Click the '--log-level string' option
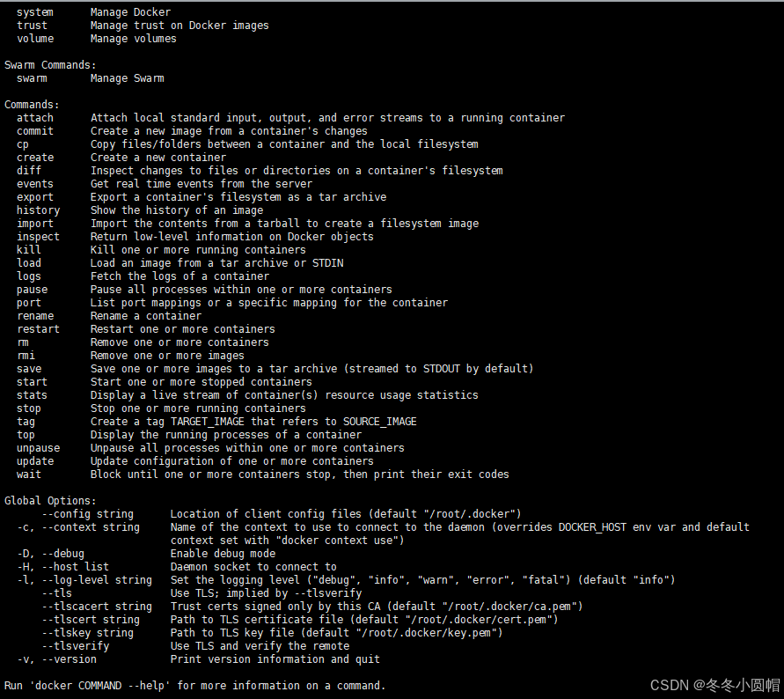Screen dimensions: 784x699 [97, 580]
